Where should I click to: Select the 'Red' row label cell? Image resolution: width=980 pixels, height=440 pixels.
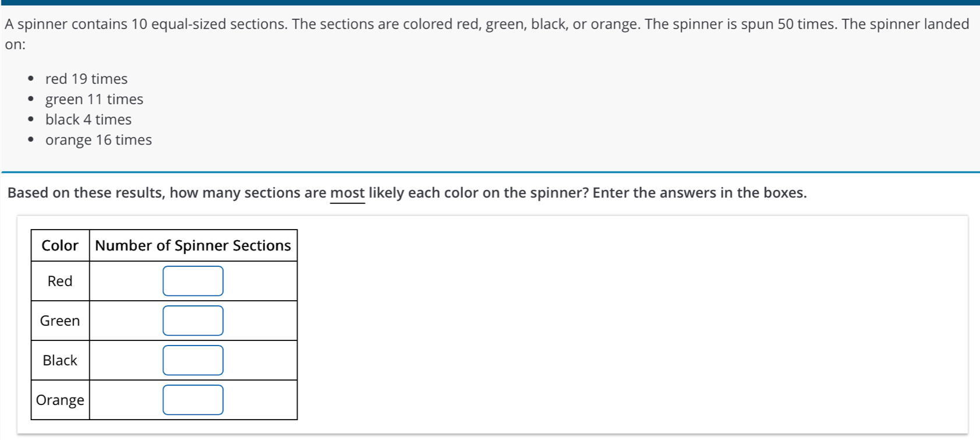[x=60, y=281]
